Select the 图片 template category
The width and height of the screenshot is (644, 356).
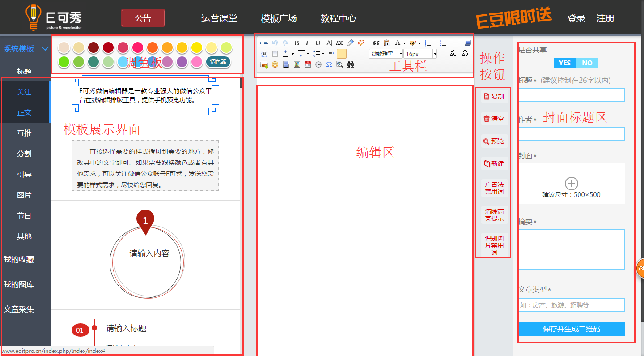pos(24,195)
